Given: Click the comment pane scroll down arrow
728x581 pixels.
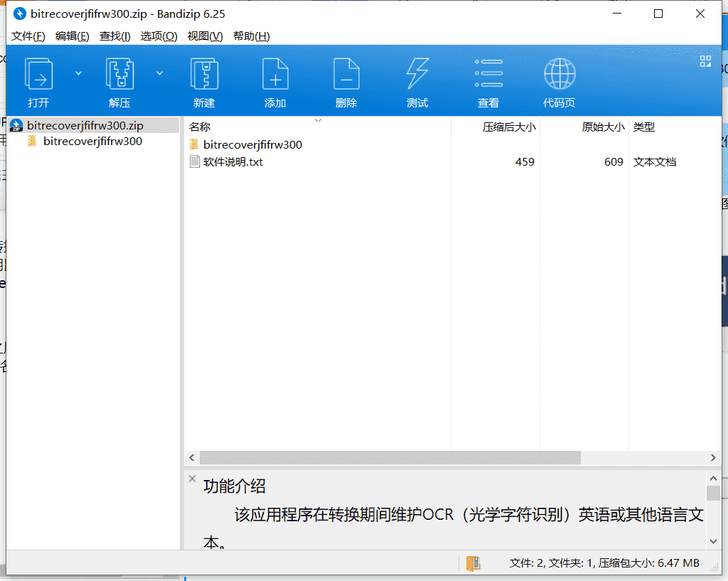Looking at the screenshot, I should (713, 541).
